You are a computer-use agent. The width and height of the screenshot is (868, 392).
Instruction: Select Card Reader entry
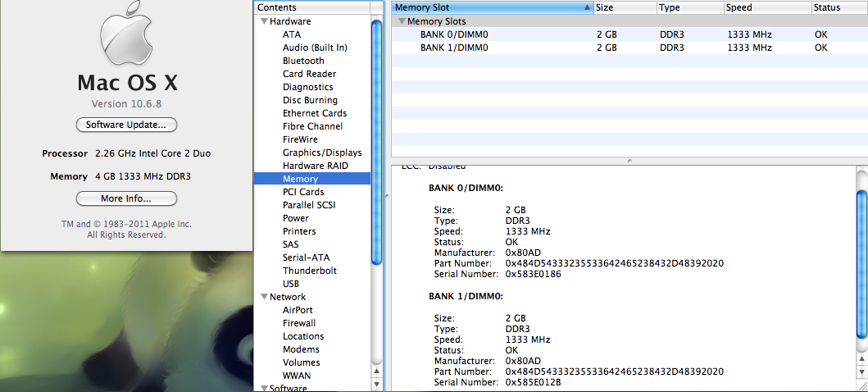point(310,74)
